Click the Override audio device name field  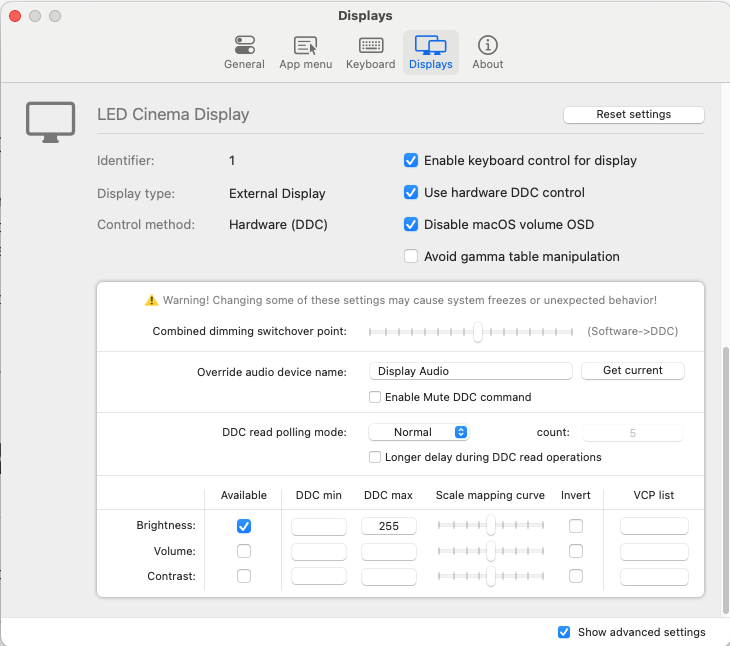coord(470,371)
